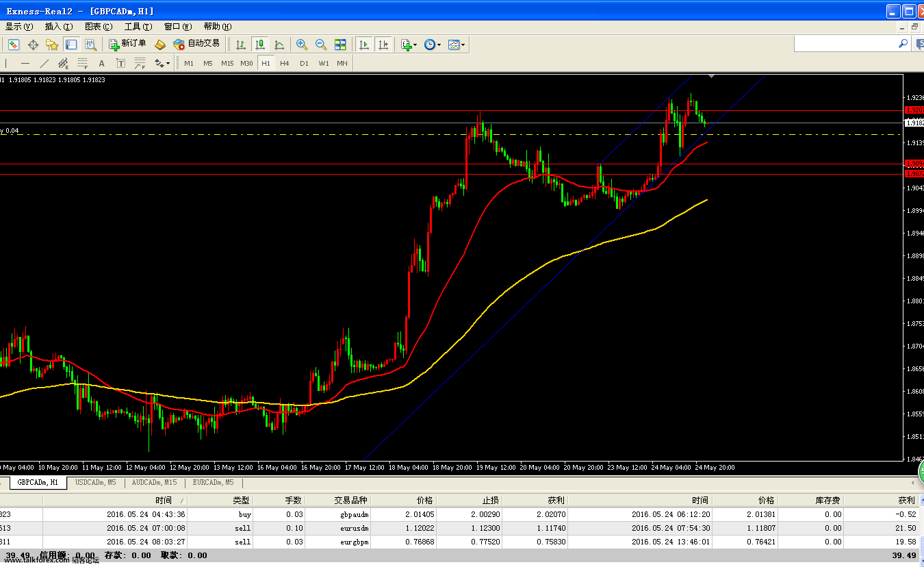Click the 新订单 new order button
This screenshot has width=924, height=567.
[127, 44]
